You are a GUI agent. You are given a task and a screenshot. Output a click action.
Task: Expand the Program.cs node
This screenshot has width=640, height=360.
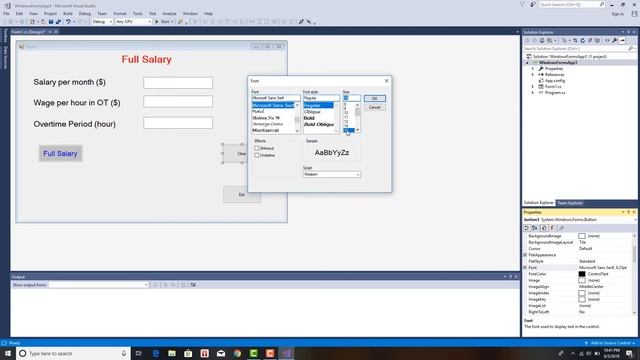point(533,93)
